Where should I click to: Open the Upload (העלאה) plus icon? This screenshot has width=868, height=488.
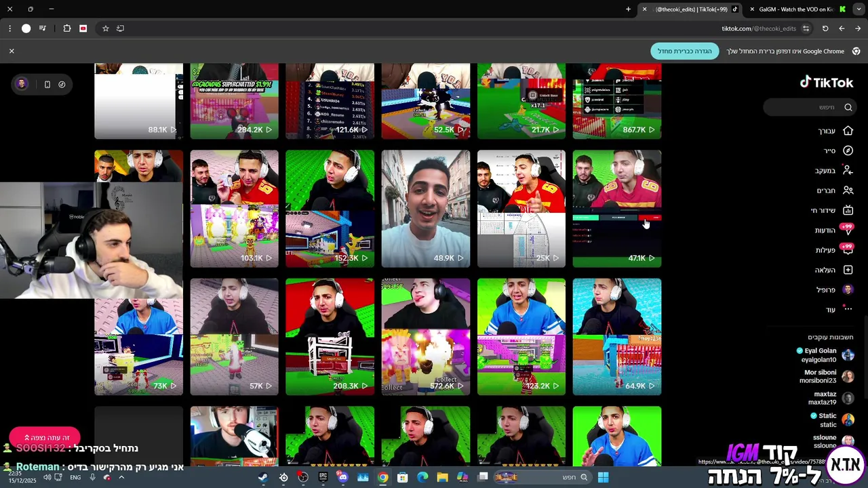(848, 270)
